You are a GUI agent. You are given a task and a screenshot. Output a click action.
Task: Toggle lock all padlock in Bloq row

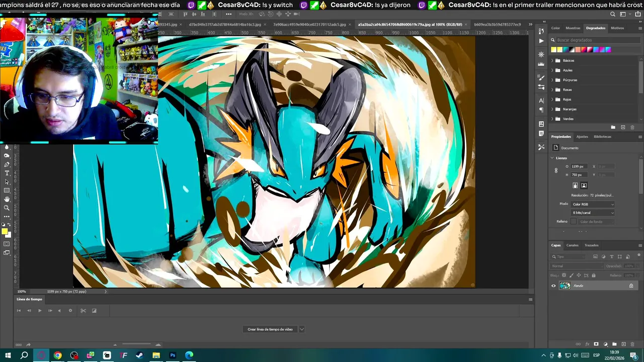click(594, 276)
